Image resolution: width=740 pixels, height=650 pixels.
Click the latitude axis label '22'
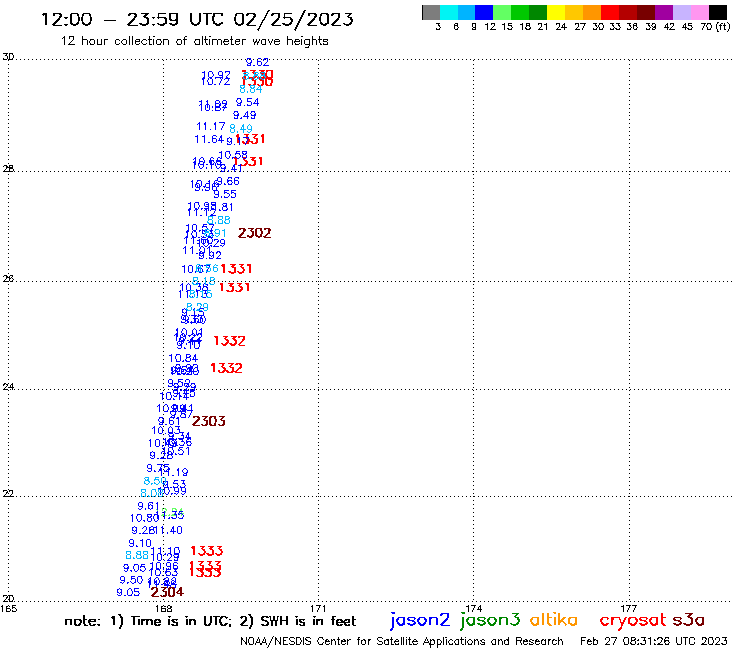pos(8,494)
